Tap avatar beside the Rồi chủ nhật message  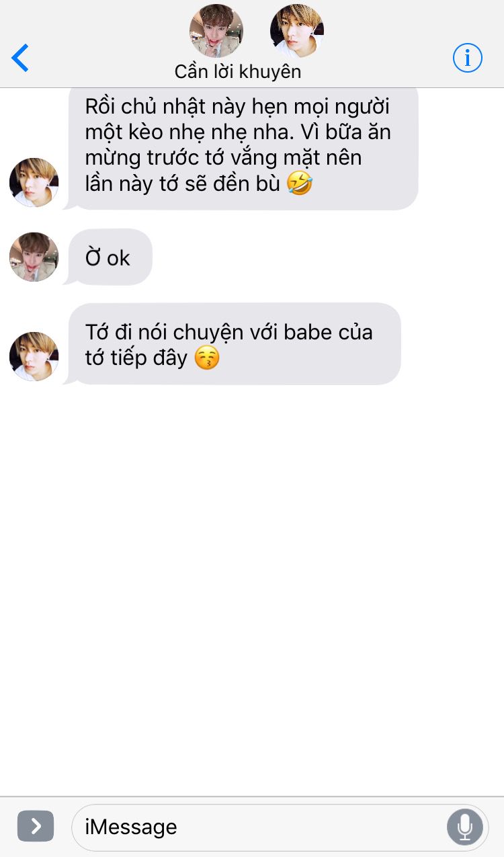[34, 182]
